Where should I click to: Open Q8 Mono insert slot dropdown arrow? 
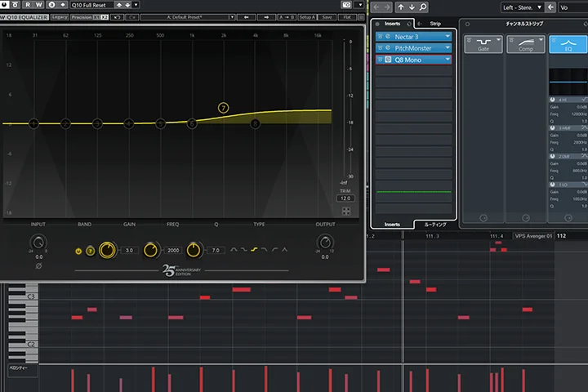tap(448, 60)
